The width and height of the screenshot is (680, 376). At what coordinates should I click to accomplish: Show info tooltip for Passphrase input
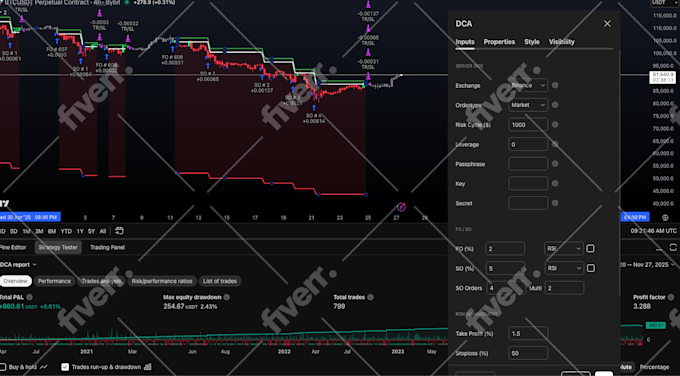tap(555, 164)
